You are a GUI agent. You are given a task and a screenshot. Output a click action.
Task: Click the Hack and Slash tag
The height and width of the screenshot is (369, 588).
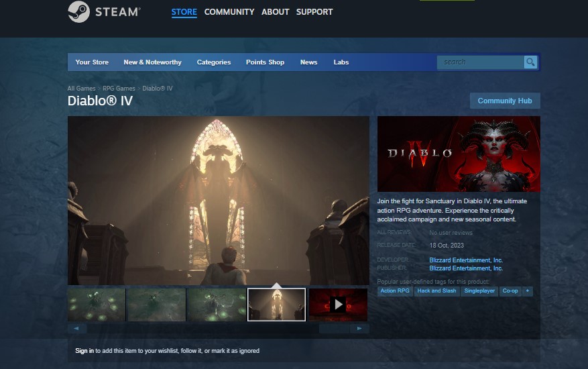click(436, 291)
